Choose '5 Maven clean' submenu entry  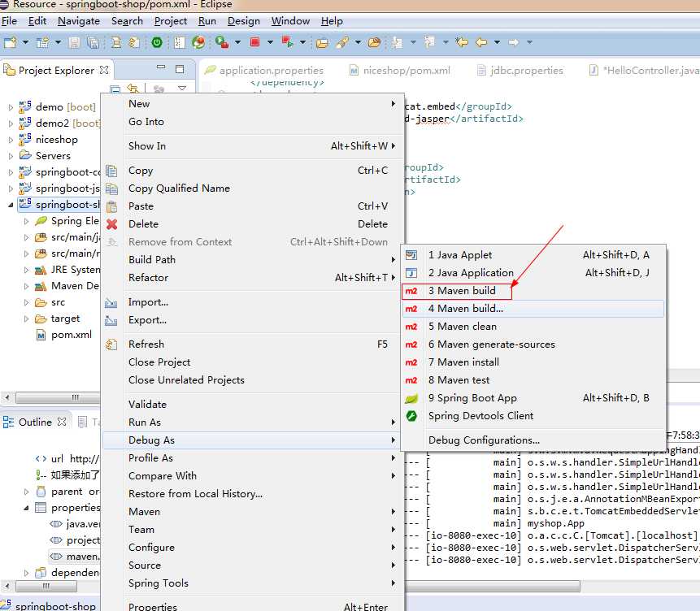(533, 327)
